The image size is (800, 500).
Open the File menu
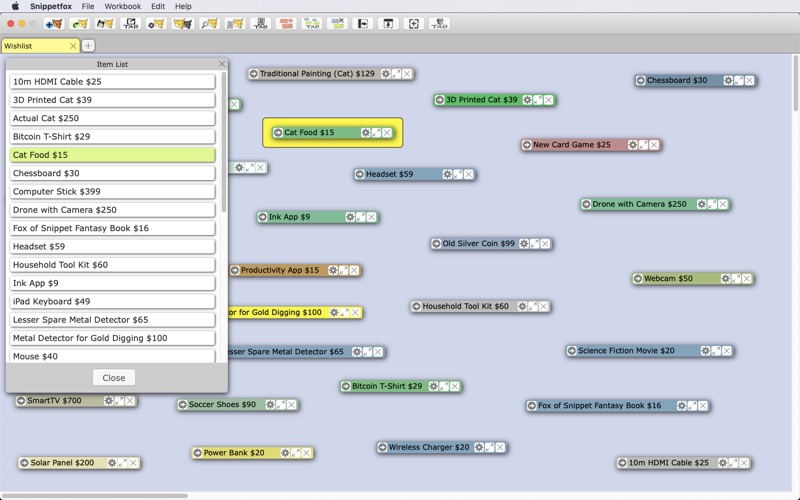[x=88, y=6]
